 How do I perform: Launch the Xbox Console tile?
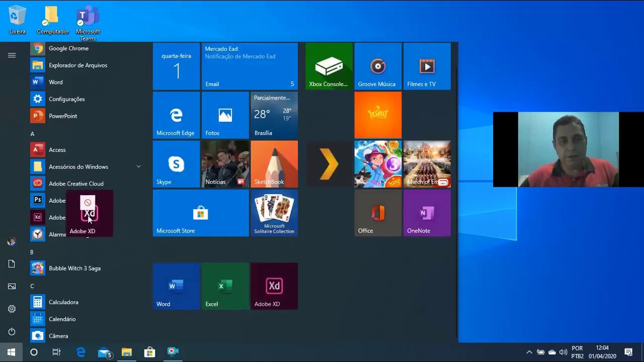click(329, 66)
